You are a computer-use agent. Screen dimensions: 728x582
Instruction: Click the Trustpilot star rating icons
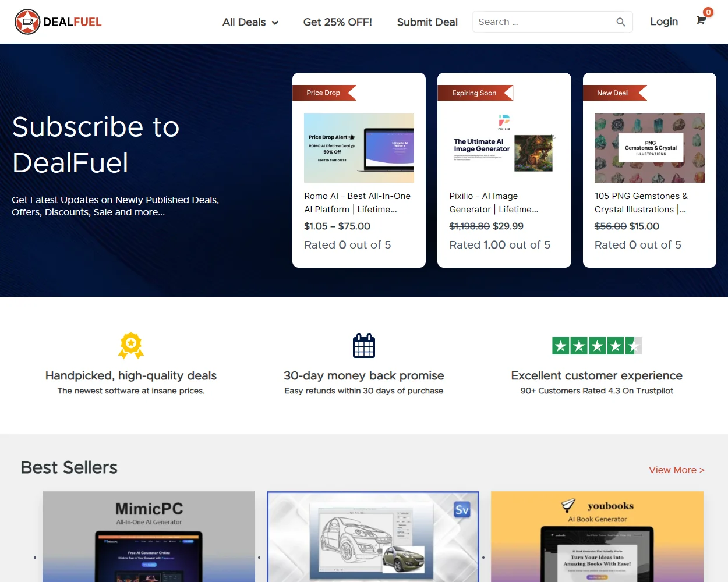596,345
